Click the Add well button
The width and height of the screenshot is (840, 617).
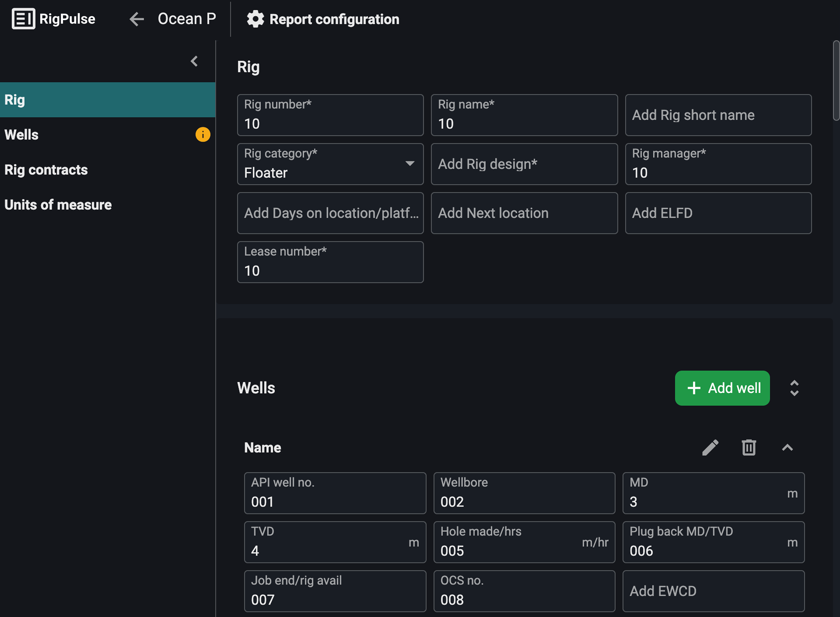coord(722,388)
